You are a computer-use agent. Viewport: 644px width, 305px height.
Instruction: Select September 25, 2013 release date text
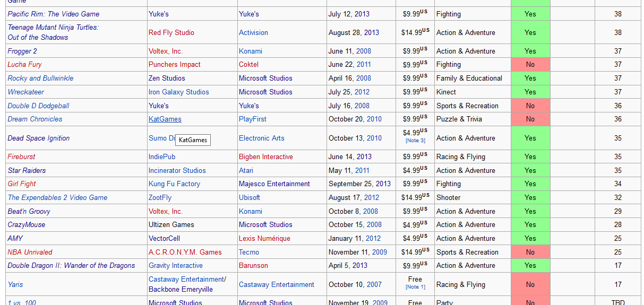359,184
